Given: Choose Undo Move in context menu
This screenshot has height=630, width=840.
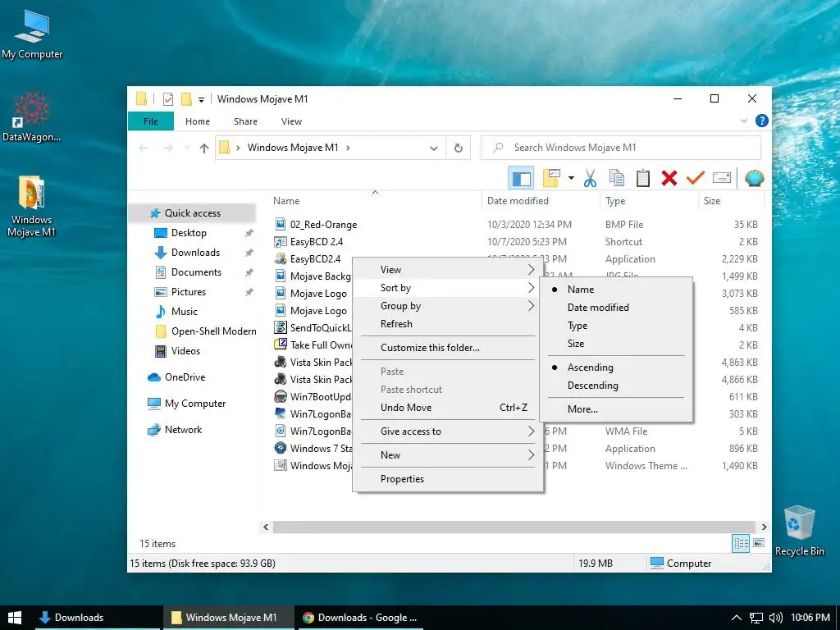Looking at the screenshot, I should tap(448, 408).
